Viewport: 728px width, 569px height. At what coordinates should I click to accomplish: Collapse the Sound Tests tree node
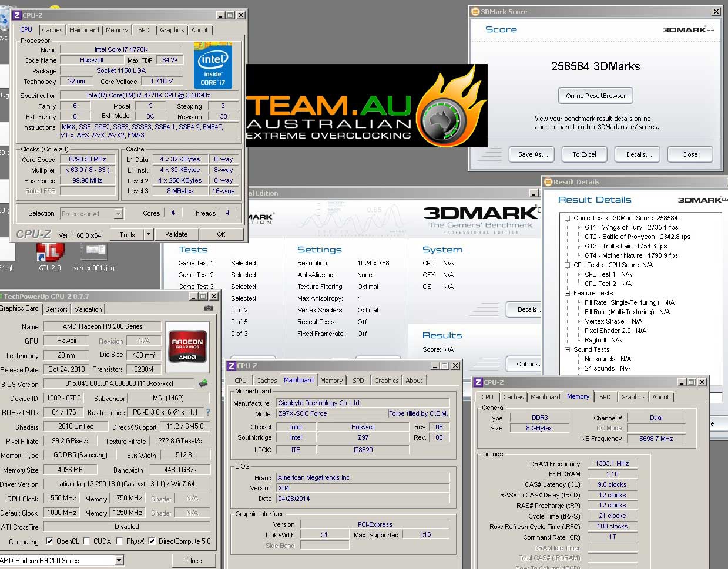click(568, 349)
